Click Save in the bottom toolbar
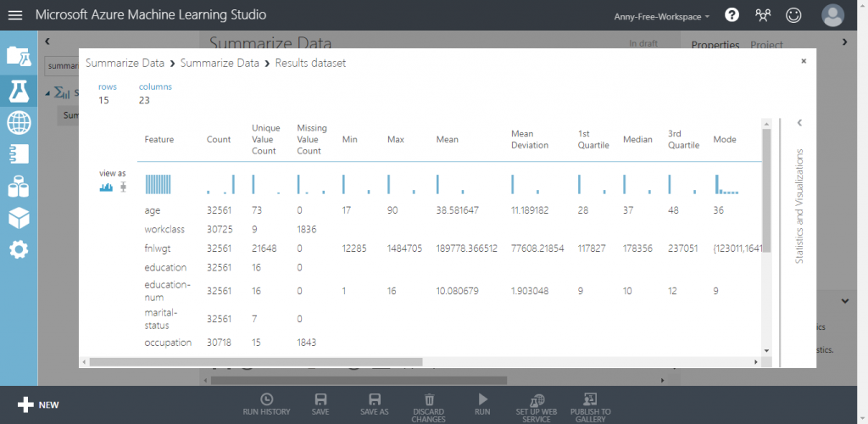Screen dimensions: 868x424 point(320,404)
